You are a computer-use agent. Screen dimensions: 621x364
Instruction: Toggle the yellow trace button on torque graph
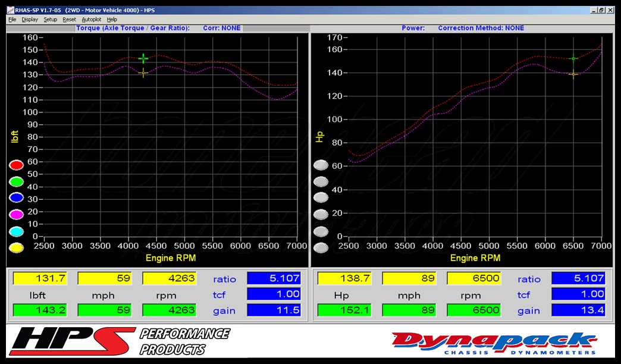tap(16, 247)
